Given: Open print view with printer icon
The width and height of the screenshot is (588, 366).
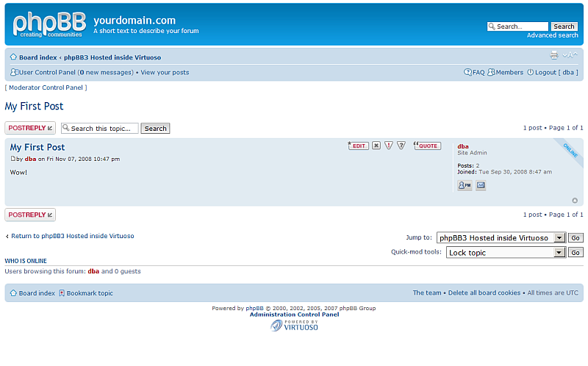Looking at the screenshot, I should click(554, 56).
